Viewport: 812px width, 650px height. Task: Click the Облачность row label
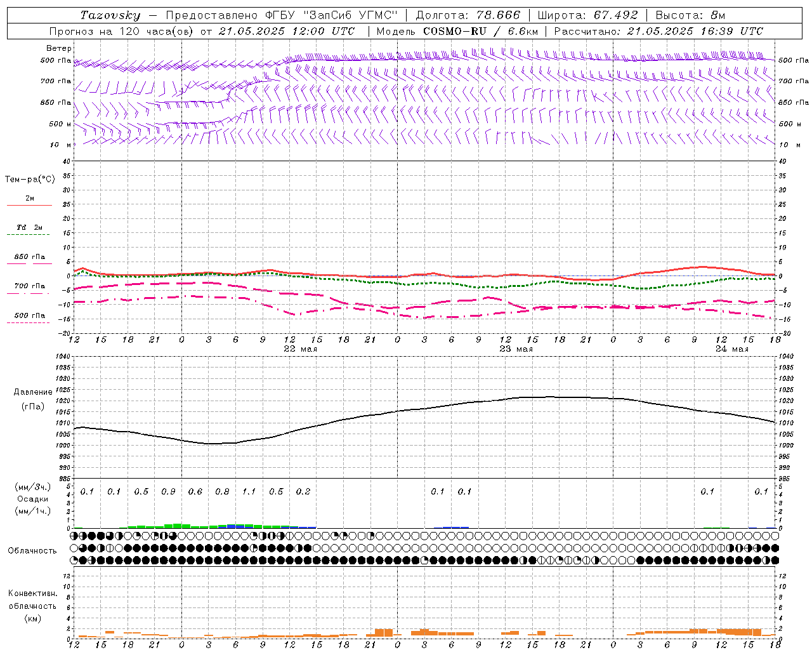[x=32, y=551]
